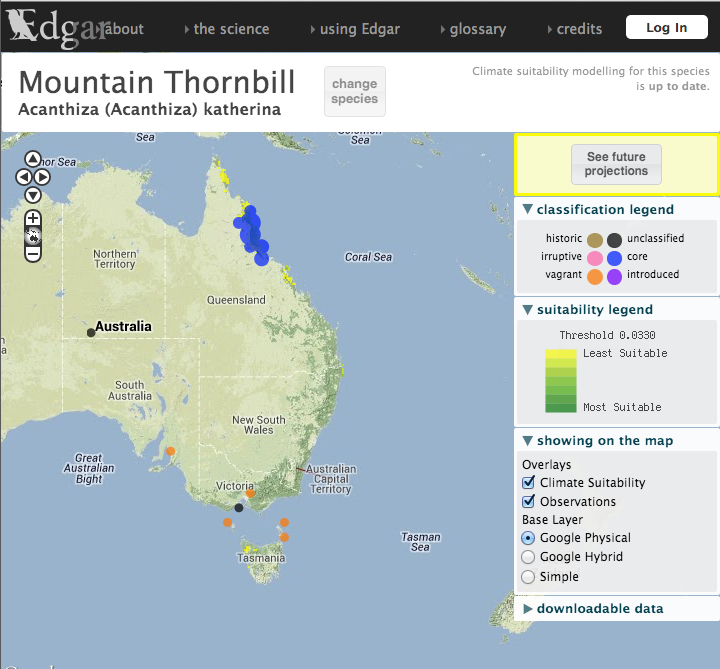Uncheck the Climate Suitability overlay
Screen dimensions: 720x669
pos(529,483)
